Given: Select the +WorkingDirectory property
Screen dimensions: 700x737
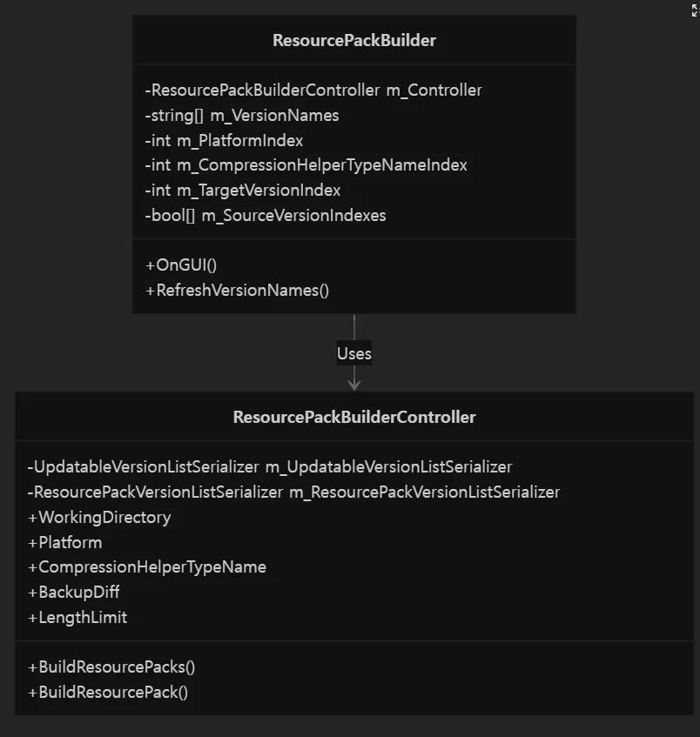Looking at the screenshot, I should [99, 518].
